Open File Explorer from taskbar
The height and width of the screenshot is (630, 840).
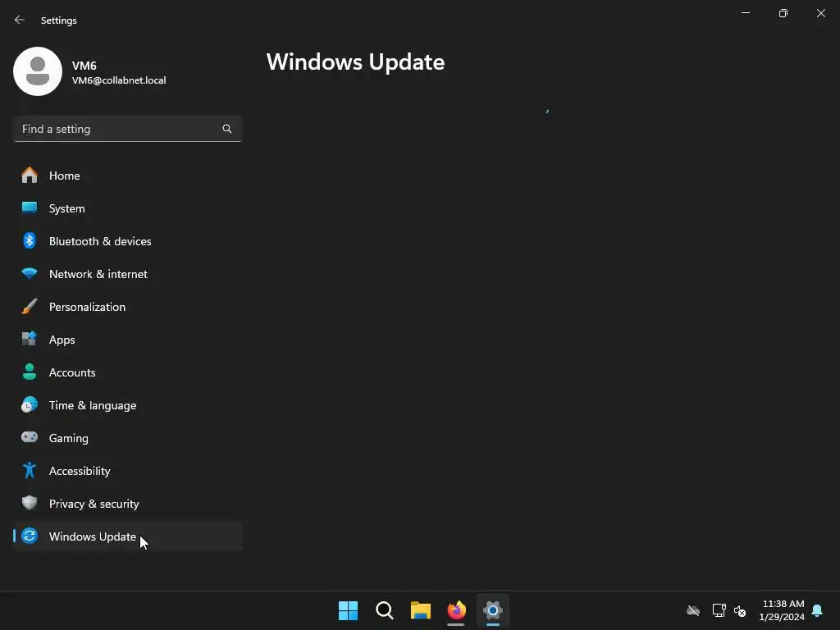coord(421,610)
